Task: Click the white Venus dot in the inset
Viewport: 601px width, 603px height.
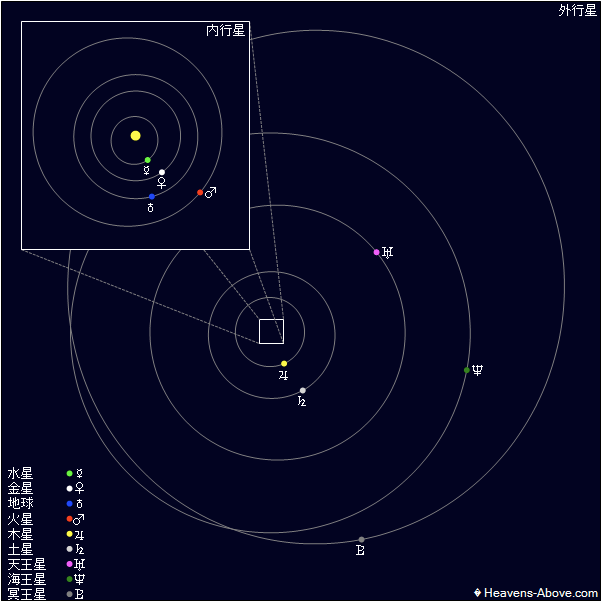Action: (x=162, y=172)
